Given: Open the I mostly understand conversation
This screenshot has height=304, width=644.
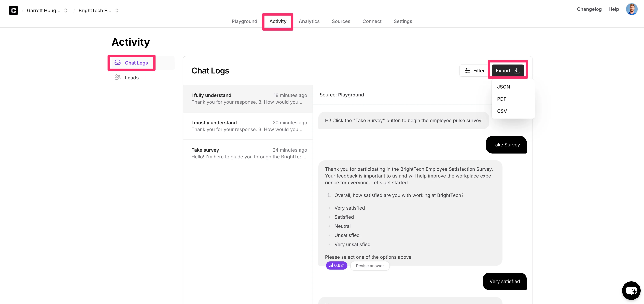Looking at the screenshot, I should point(248,126).
